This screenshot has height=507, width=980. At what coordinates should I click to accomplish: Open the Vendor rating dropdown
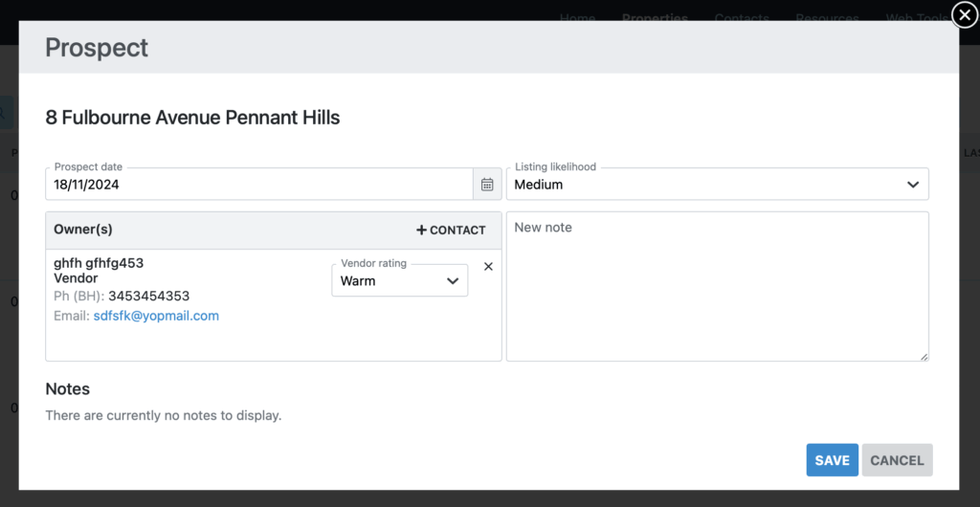[x=399, y=281]
